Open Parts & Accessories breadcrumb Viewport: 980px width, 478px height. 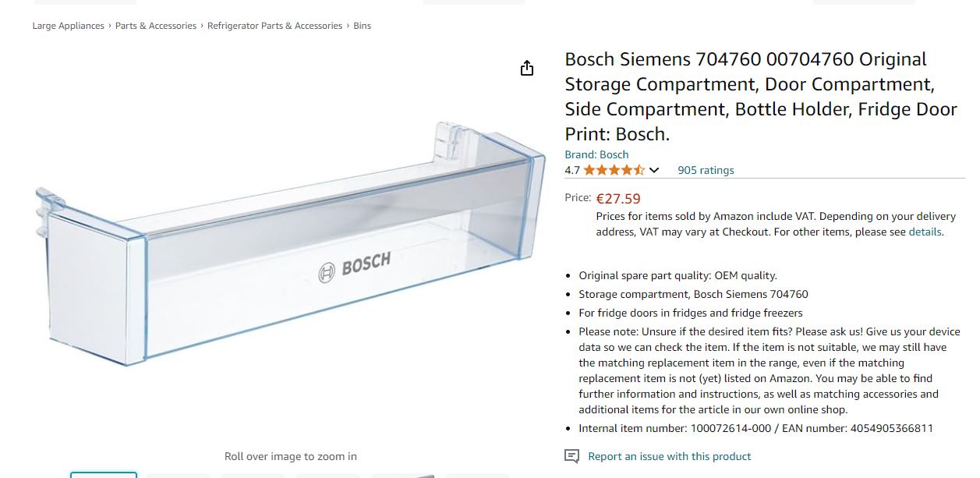point(156,26)
